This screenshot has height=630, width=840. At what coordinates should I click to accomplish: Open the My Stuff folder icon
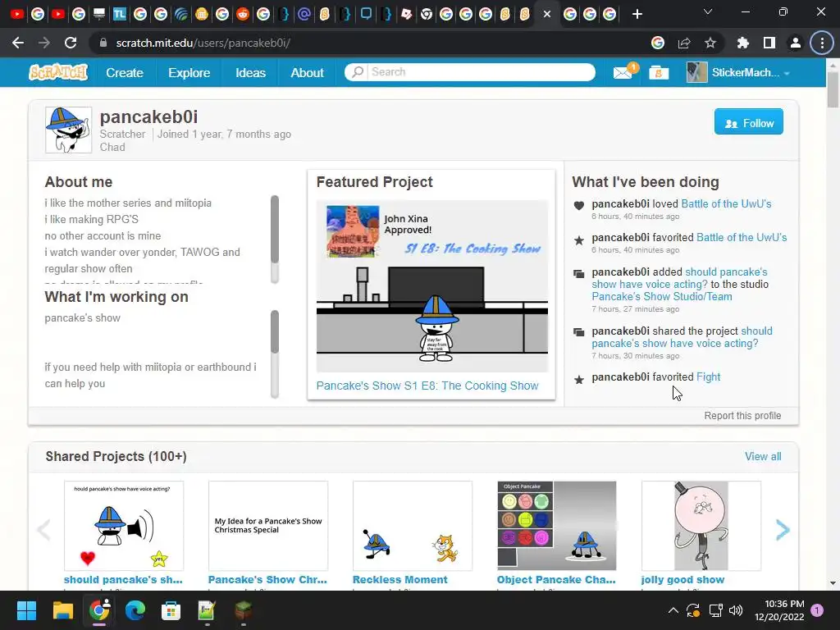pyautogui.click(x=659, y=72)
